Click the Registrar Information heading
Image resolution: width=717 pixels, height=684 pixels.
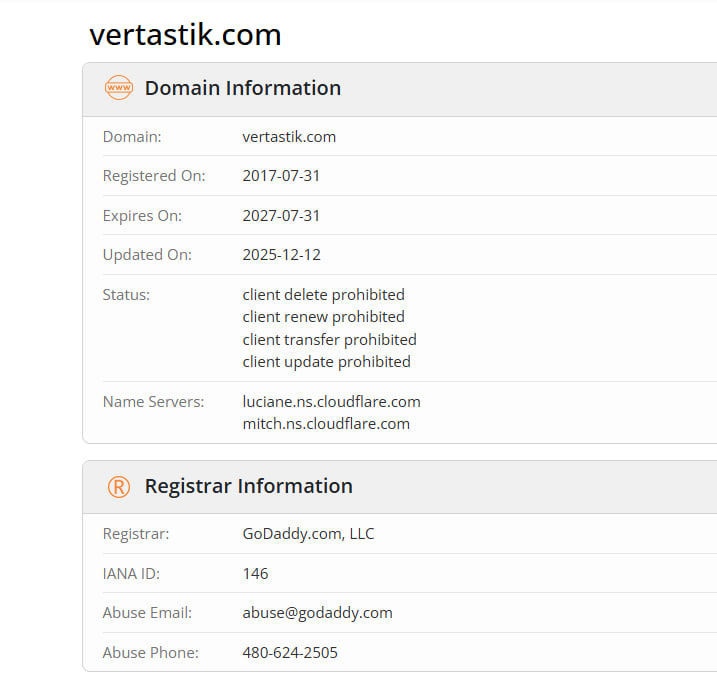pyautogui.click(x=249, y=486)
